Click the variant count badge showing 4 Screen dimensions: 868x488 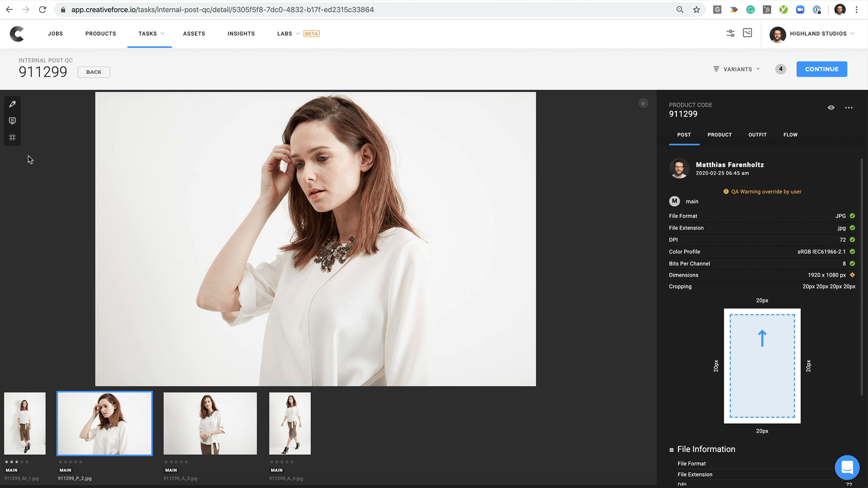click(x=780, y=69)
